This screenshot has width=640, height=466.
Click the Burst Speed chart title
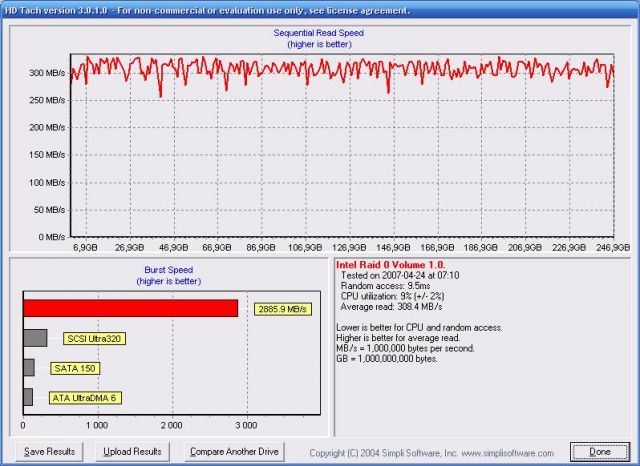click(x=169, y=270)
